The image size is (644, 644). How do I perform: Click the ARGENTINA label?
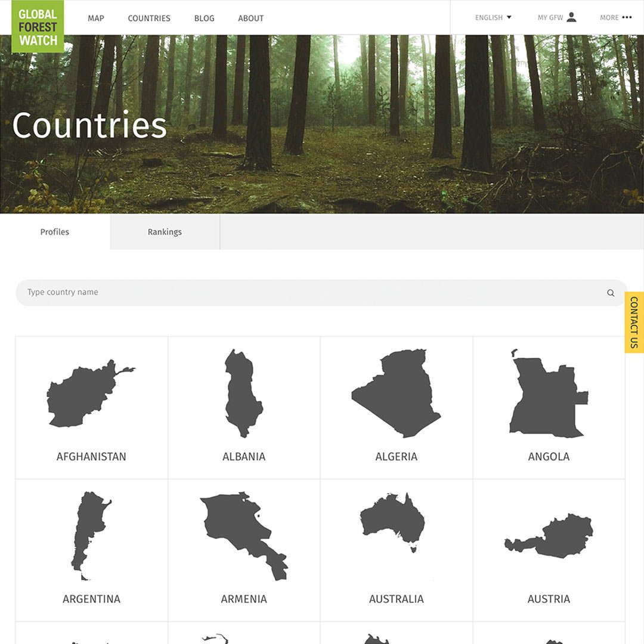tap(91, 599)
